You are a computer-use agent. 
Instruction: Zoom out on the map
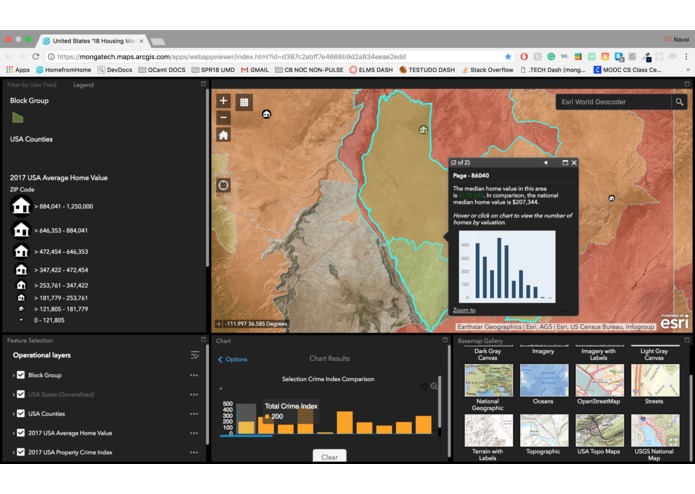pos(223,117)
